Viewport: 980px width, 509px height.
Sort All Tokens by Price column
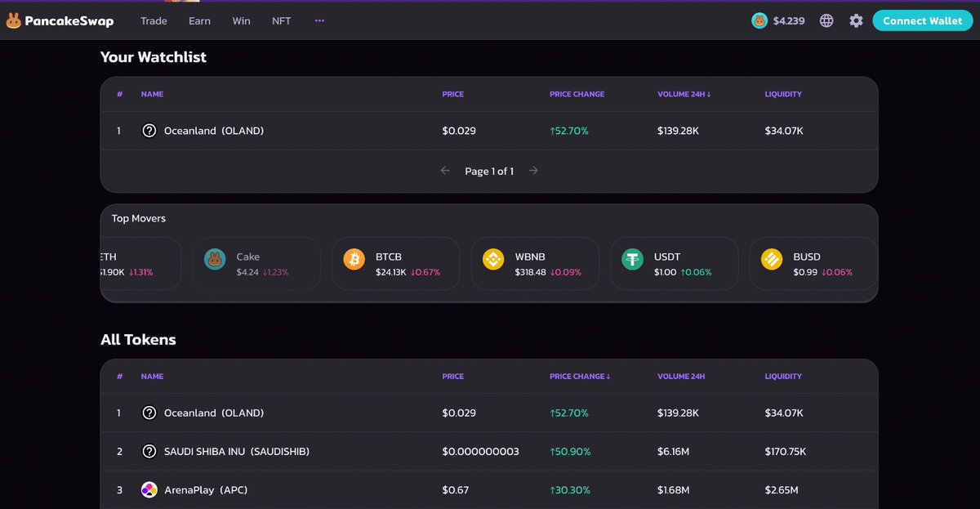(x=452, y=377)
